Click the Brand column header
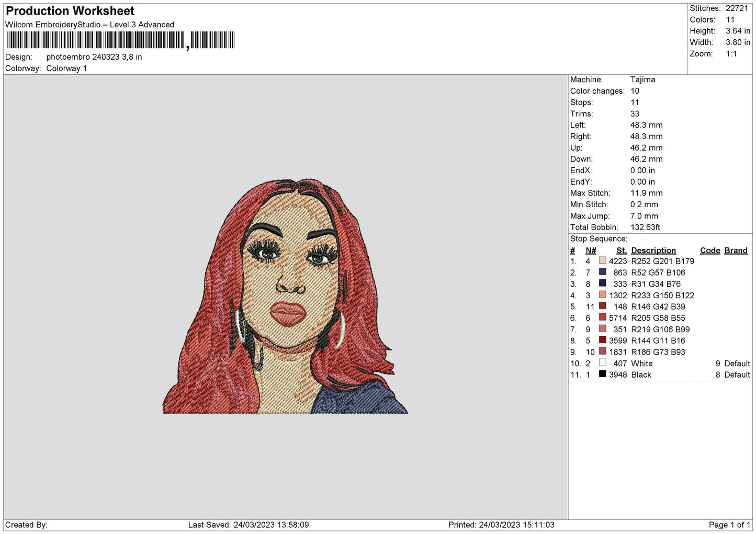Image resolution: width=756 pixels, height=534 pixels. tap(736, 251)
